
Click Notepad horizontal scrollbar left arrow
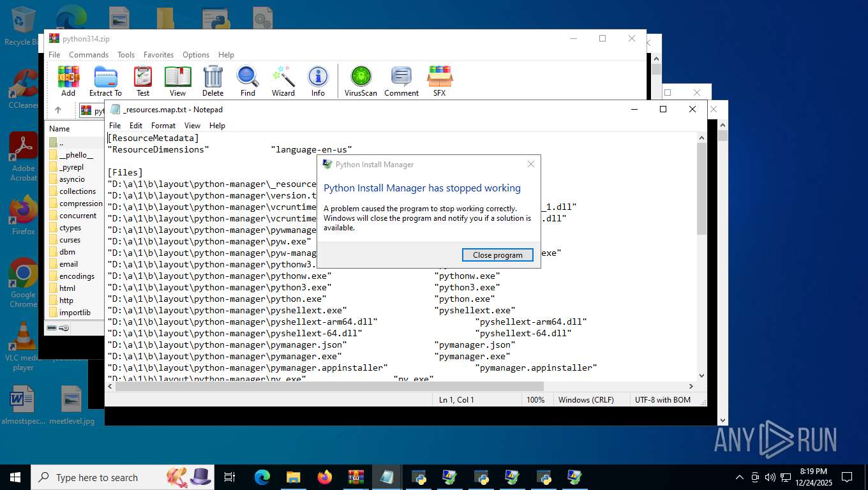110,386
